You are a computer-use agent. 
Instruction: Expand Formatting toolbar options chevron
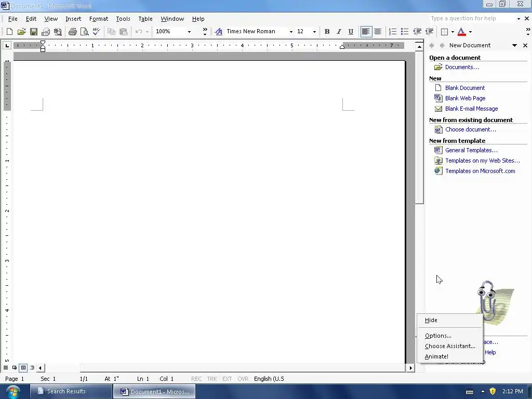[528, 32]
